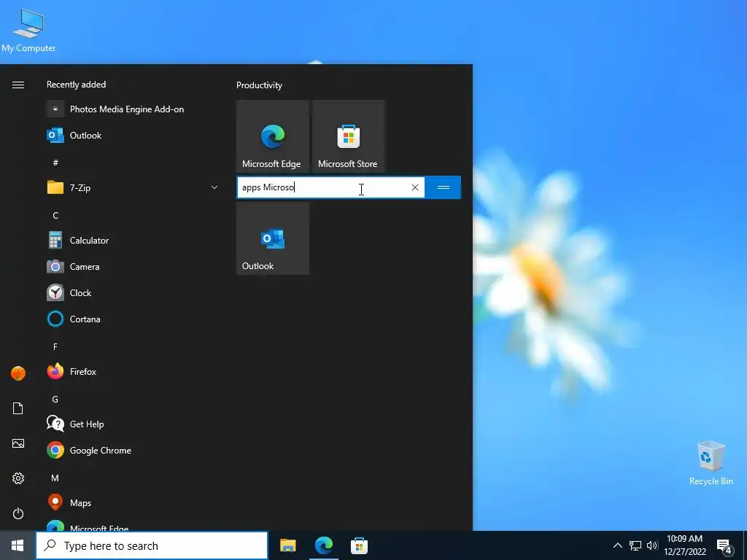Expand the 7-Zip folder chevron
This screenshot has width=747, height=560.
click(x=214, y=187)
